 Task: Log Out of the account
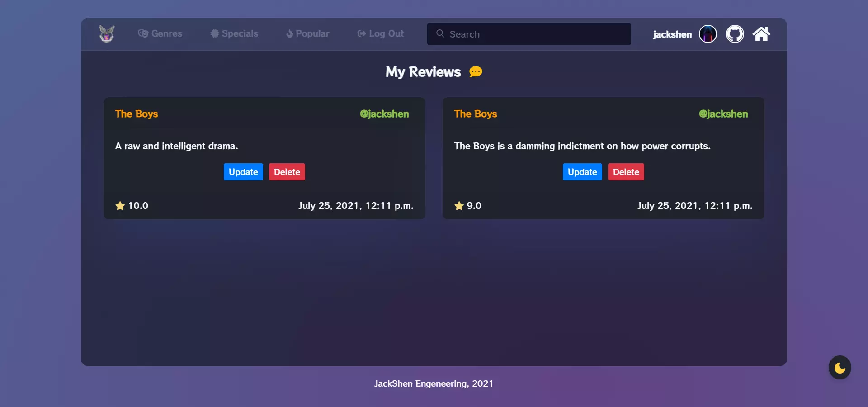coord(381,34)
